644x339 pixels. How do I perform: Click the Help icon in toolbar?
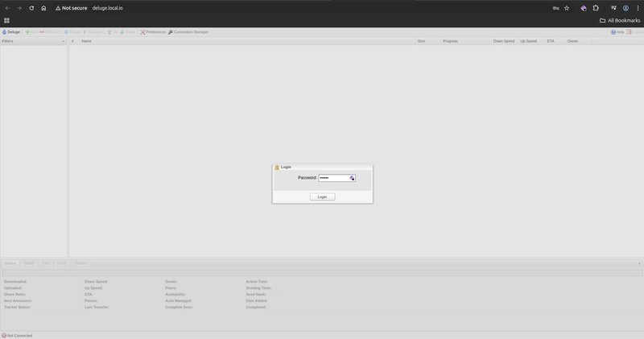(613, 32)
